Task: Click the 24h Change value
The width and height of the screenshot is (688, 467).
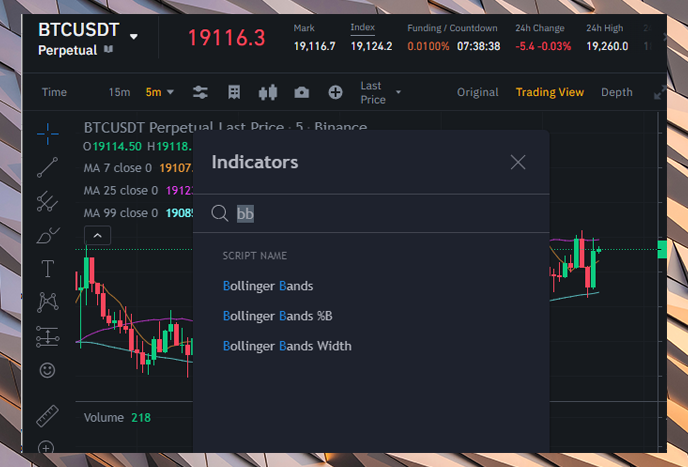Action: (x=543, y=46)
